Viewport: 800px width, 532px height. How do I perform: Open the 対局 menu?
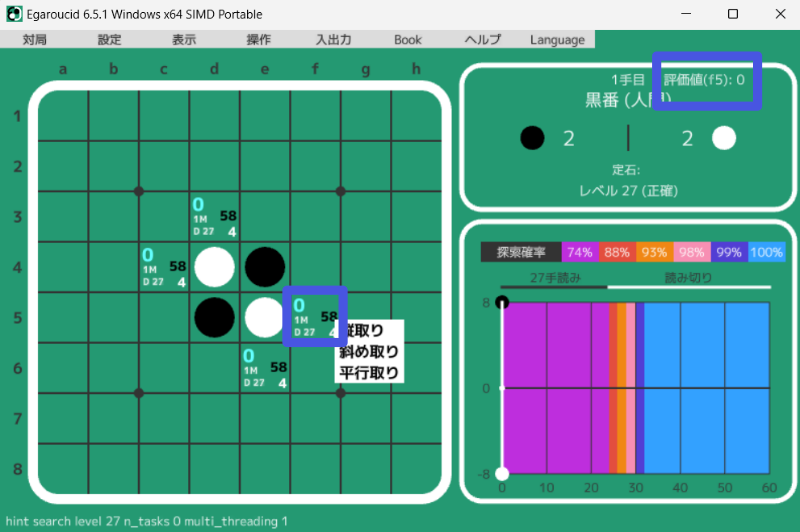tap(35, 40)
